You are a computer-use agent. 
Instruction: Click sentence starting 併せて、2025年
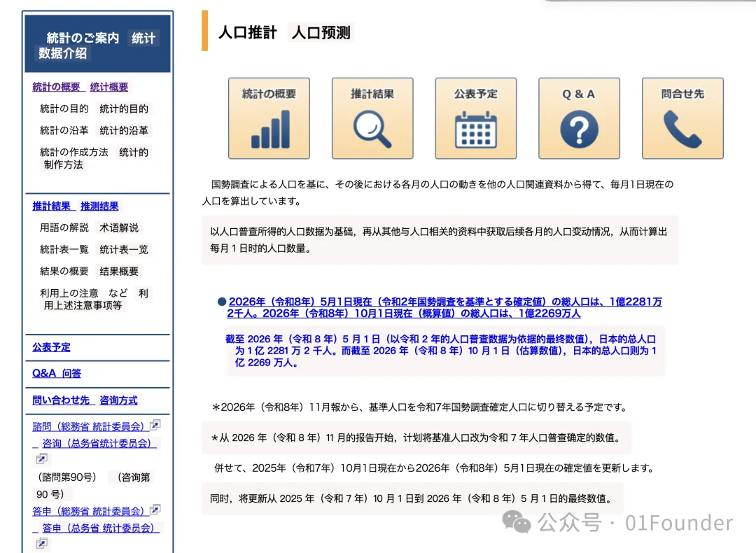point(435,468)
